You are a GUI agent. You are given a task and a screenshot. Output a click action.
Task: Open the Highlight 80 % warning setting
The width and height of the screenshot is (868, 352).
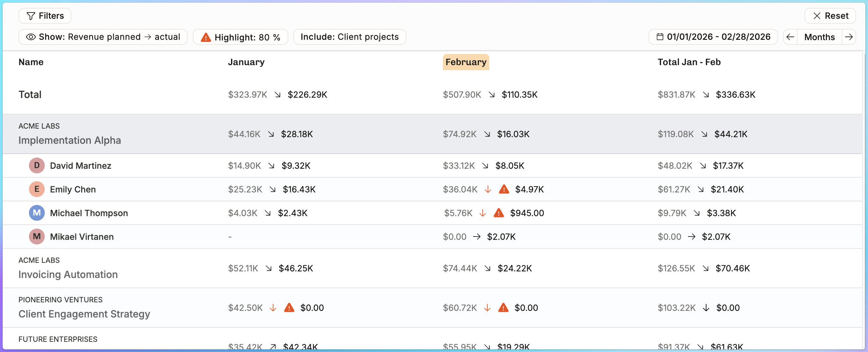(240, 37)
